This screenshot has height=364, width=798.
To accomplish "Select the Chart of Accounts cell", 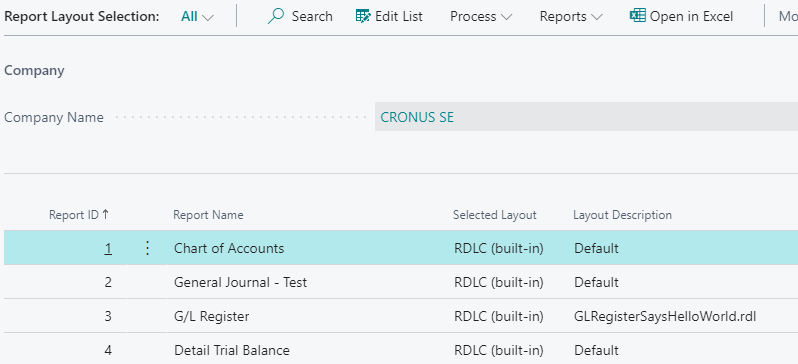I will pos(229,248).
